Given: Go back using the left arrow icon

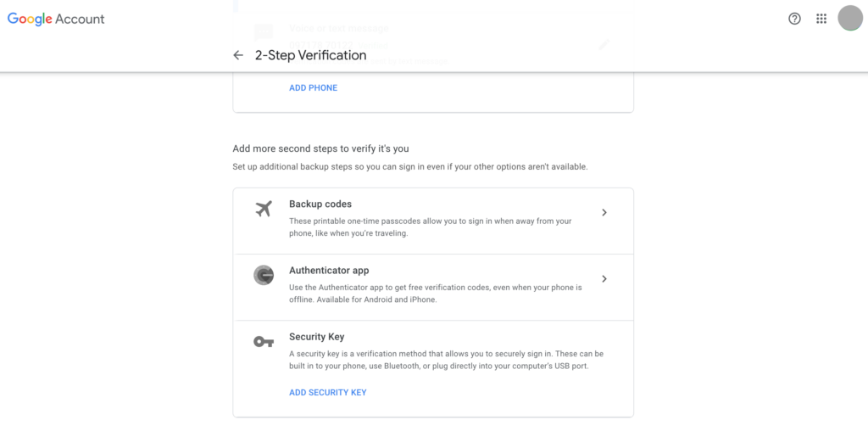Looking at the screenshot, I should point(238,55).
